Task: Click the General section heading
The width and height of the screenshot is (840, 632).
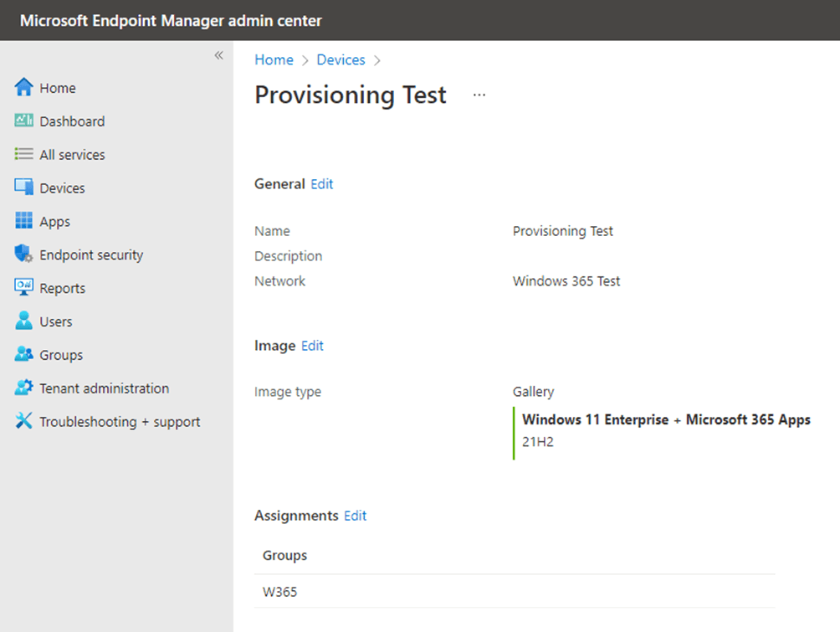Action: [x=279, y=184]
